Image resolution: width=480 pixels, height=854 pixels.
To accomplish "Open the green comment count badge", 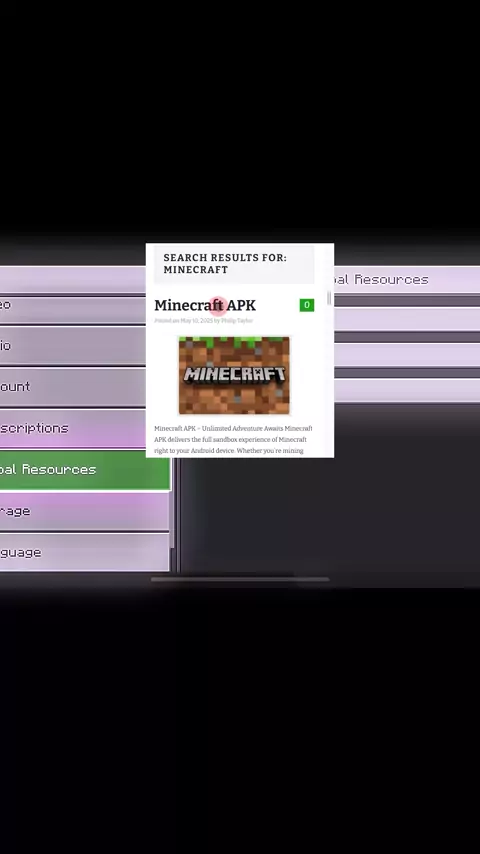I will (x=307, y=305).
